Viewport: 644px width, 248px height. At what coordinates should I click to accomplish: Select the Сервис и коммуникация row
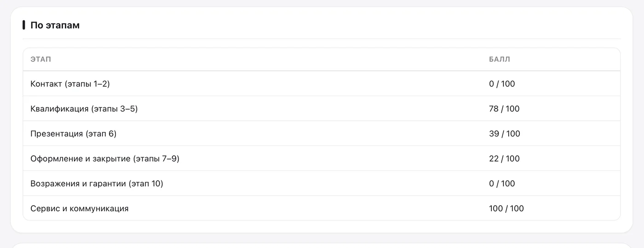(322, 208)
